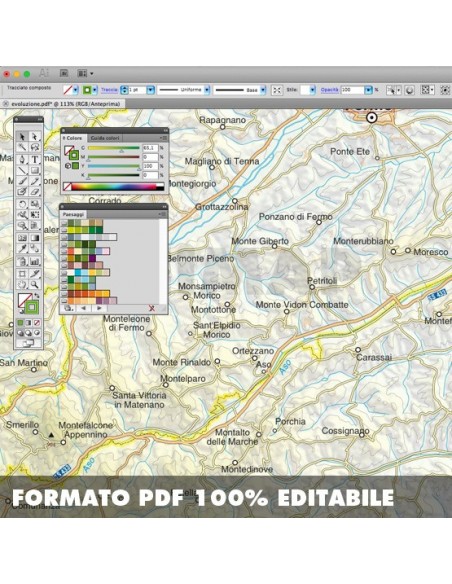The height and width of the screenshot is (584, 452).
Task: Enable Draw Inside mode
Action: click(37, 333)
